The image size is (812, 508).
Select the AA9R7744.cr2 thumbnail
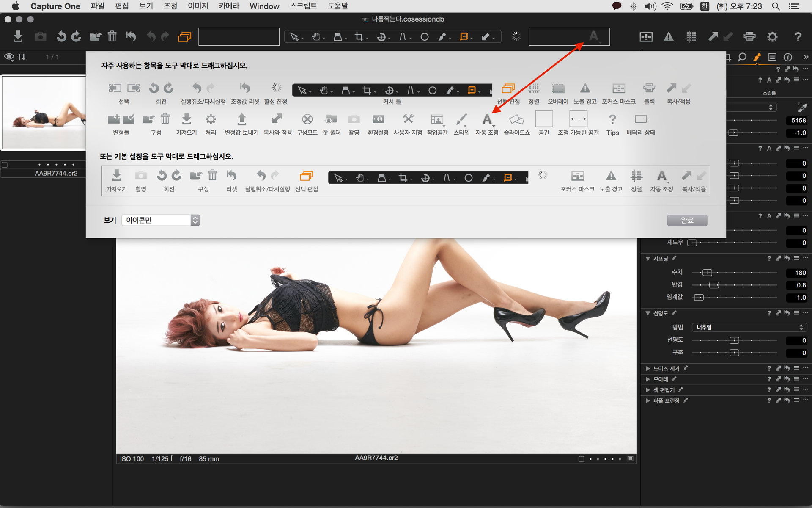pyautogui.click(x=44, y=112)
